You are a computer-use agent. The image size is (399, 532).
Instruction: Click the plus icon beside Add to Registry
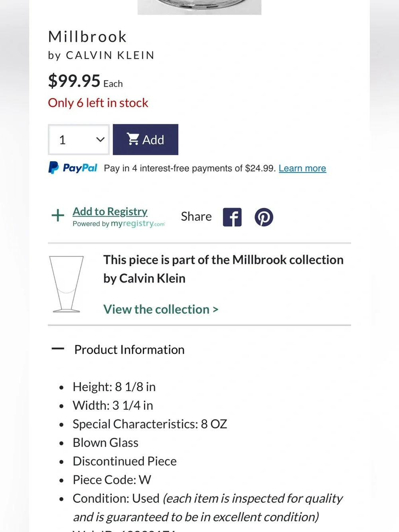58,216
